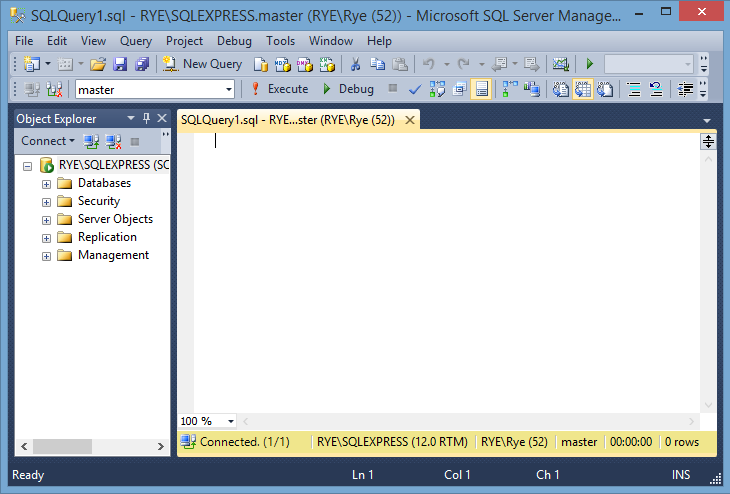Toggle Results to Text mode
Viewport: 730px width, 494px height.
[561, 89]
